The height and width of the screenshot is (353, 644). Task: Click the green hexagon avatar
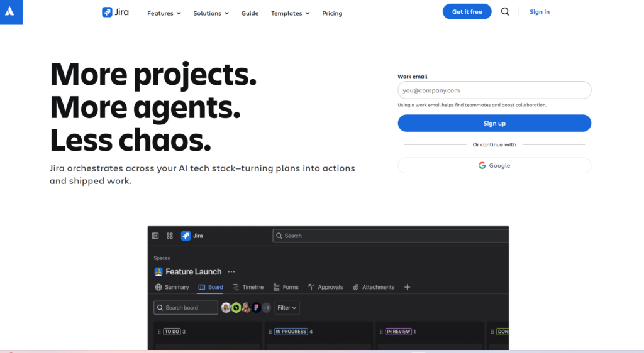236,308
